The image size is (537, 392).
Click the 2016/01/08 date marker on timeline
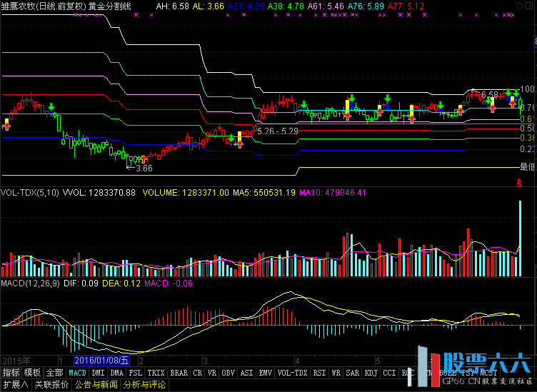point(101,360)
